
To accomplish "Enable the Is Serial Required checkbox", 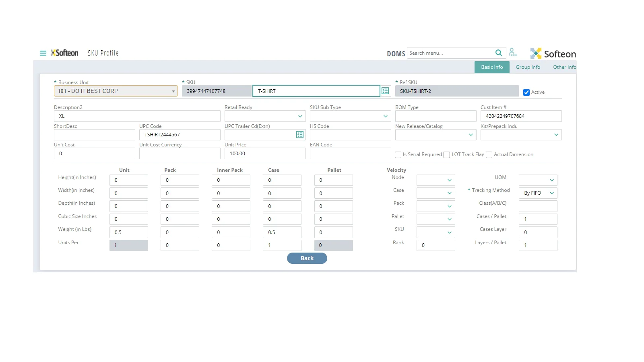I will point(398,155).
